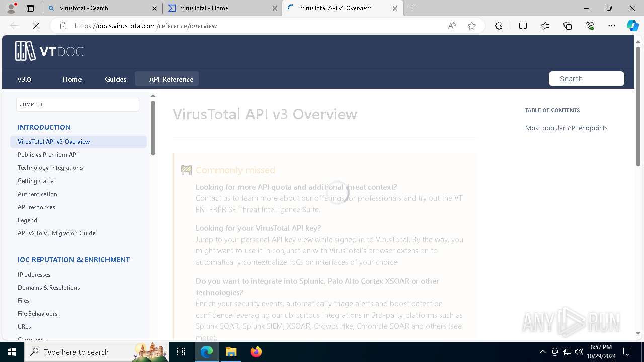Stop loading the page
This screenshot has height=362, width=644.
point(36,26)
